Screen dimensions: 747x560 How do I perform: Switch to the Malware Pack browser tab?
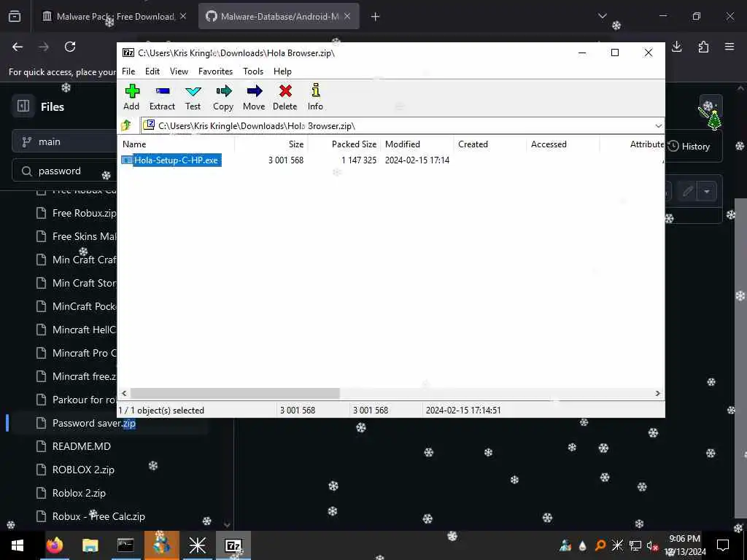(109, 17)
